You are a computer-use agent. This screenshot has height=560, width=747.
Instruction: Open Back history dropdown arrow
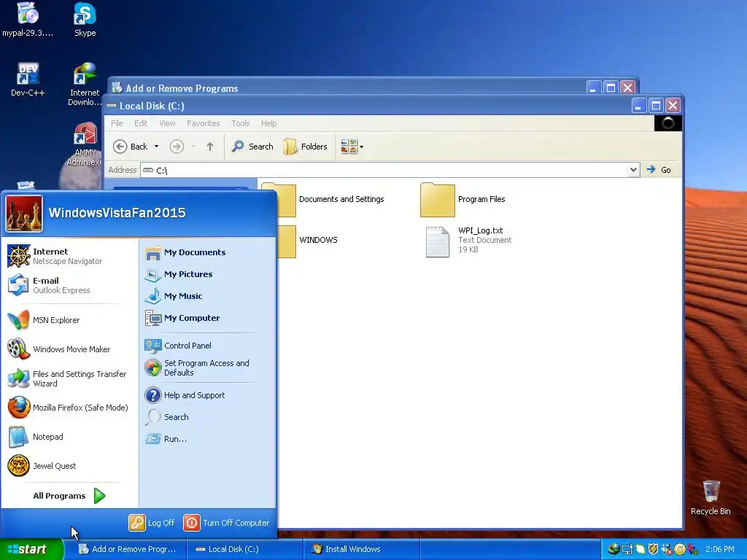click(156, 147)
